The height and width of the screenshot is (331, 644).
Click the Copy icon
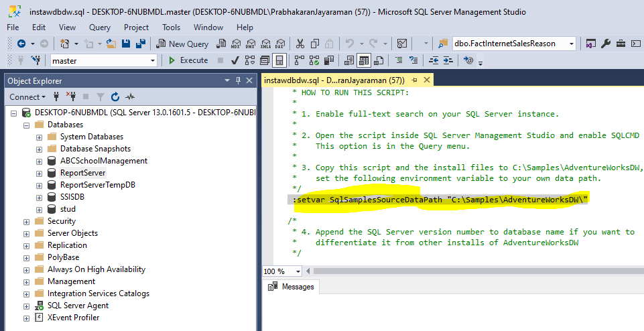point(315,44)
